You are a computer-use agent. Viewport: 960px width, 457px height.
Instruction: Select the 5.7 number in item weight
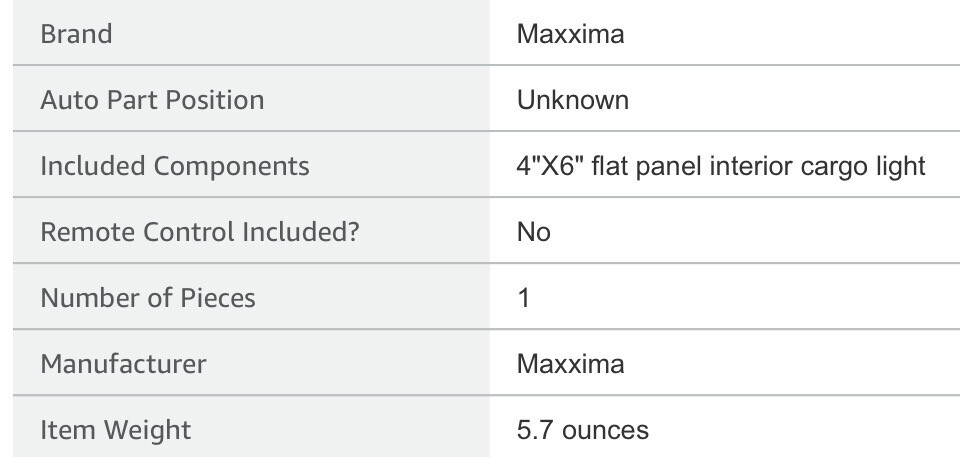(x=536, y=431)
